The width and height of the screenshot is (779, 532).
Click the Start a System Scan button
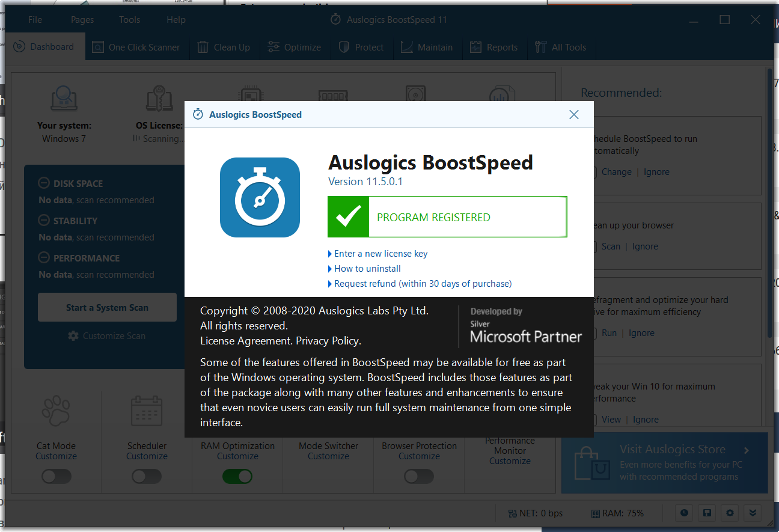(107, 307)
